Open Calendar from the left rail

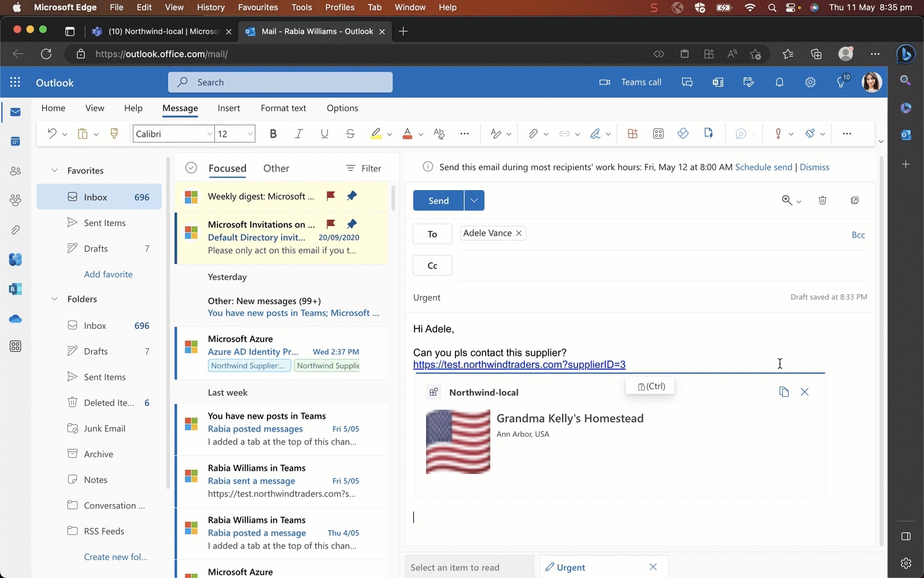(x=15, y=141)
